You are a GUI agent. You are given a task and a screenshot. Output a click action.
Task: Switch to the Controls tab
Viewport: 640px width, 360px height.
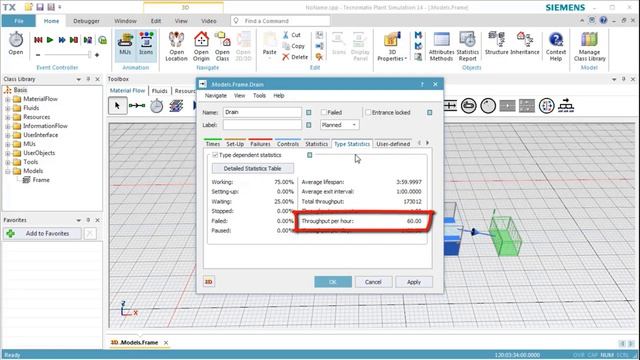click(x=287, y=144)
